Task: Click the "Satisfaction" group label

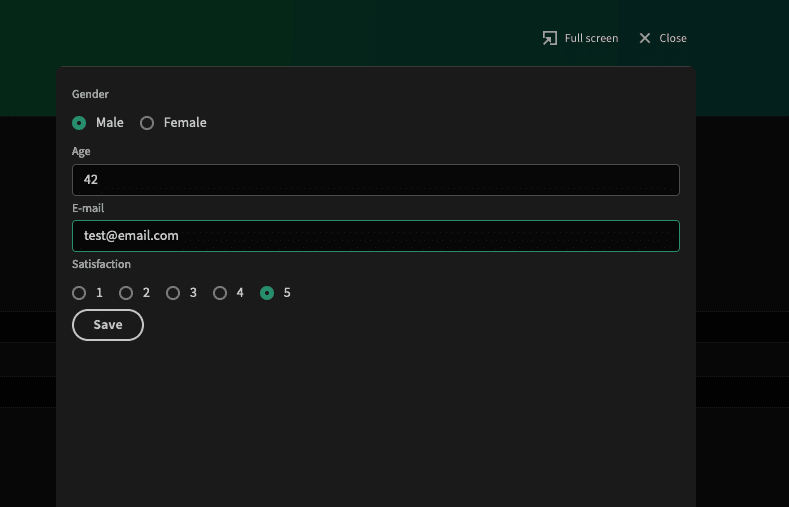Action: point(101,265)
